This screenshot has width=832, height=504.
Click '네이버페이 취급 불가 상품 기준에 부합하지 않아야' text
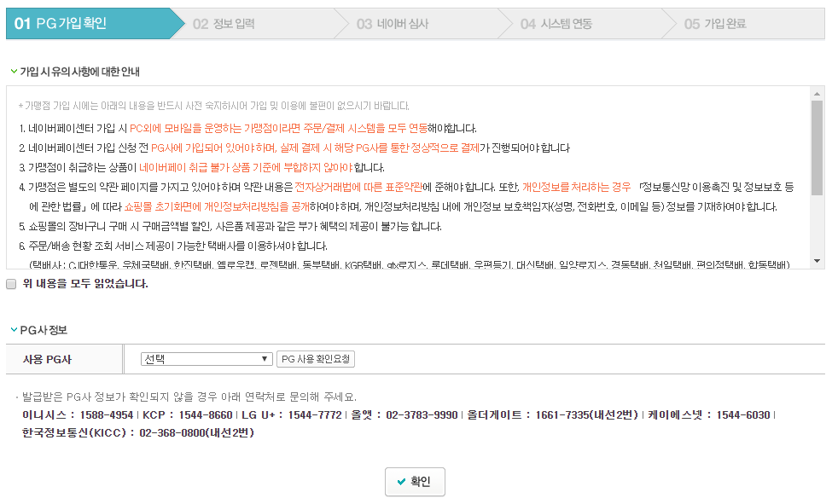pyautogui.click(x=247, y=167)
